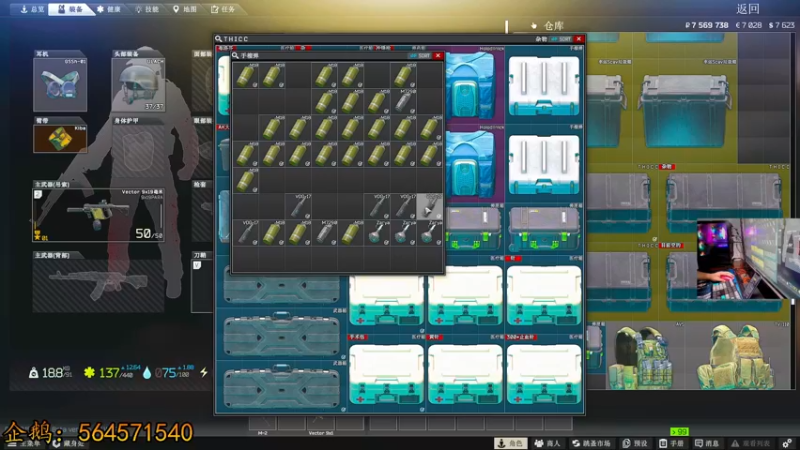Click the weight icon showing 188
The width and height of the screenshot is (800, 450).
tap(34, 373)
